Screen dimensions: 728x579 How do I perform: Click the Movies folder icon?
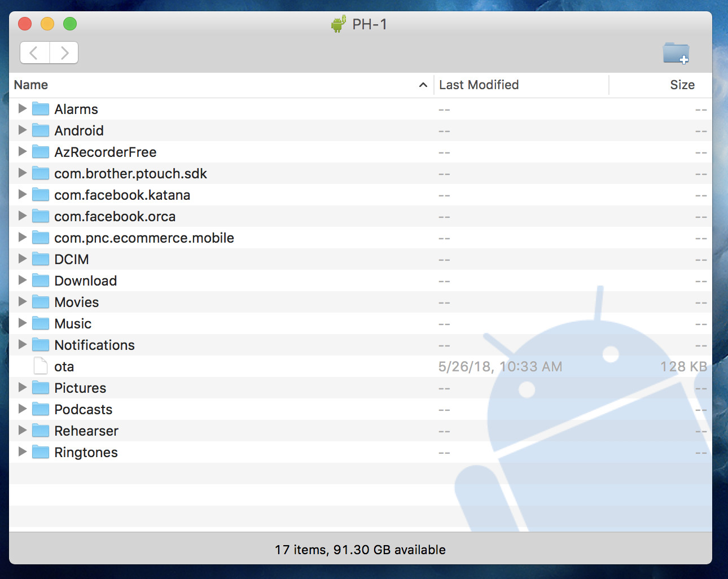coord(41,301)
